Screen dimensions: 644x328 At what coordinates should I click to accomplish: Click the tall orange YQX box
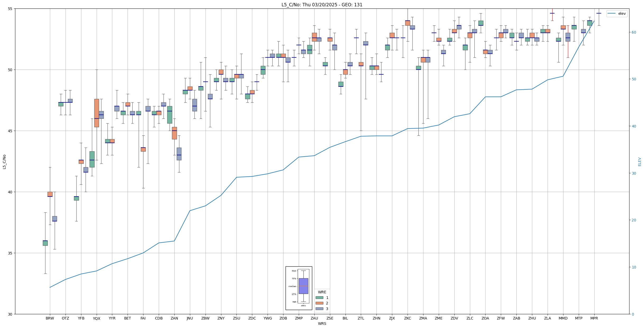pyautogui.click(x=96, y=113)
